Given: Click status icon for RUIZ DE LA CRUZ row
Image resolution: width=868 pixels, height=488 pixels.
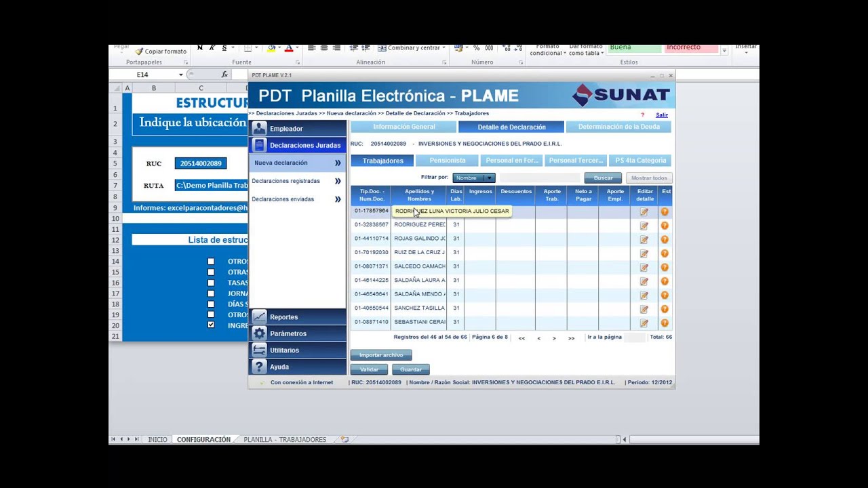Looking at the screenshot, I should pyautogui.click(x=665, y=253).
